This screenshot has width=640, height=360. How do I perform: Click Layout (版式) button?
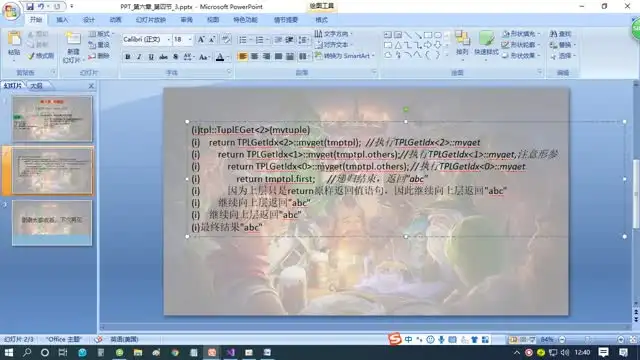point(100,33)
